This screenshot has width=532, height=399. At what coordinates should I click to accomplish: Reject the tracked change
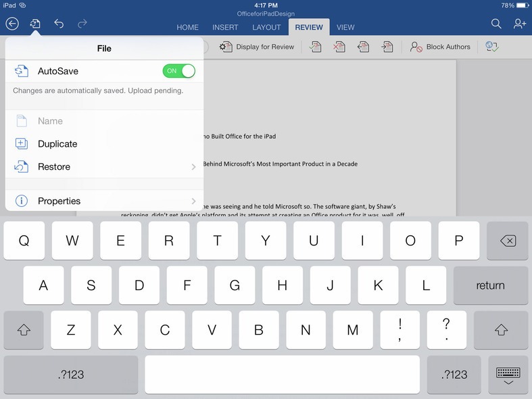[x=339, y=47]
